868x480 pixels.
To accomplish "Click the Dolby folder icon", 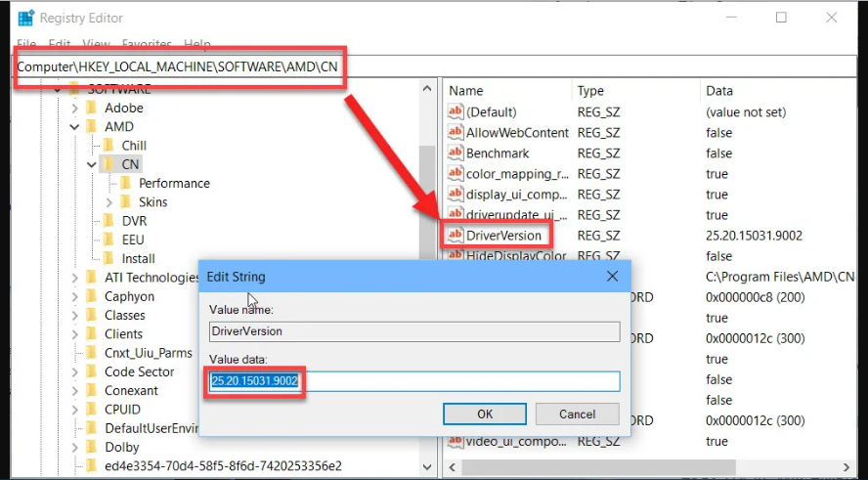I will 92,446.
